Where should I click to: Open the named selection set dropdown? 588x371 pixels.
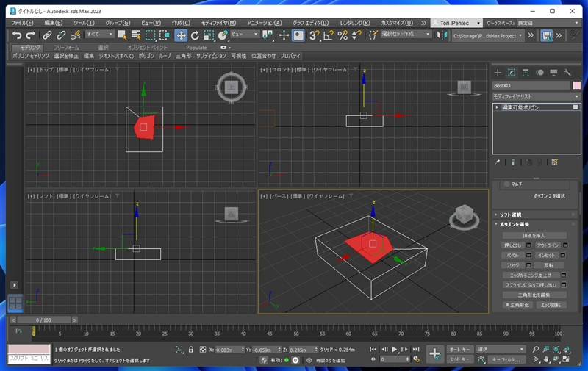pyautogui.click(x=406, y=34)
